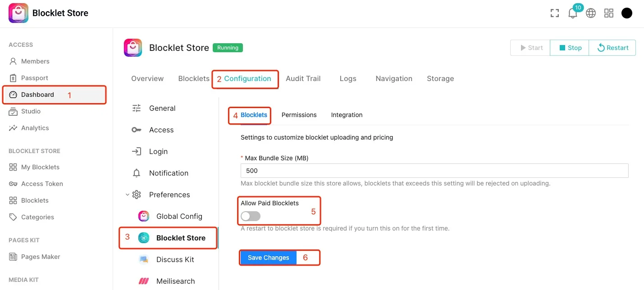The height and width of the screenshot is (290, 644).
Task: Open the Navigation tab
Action: click(394, 78)
